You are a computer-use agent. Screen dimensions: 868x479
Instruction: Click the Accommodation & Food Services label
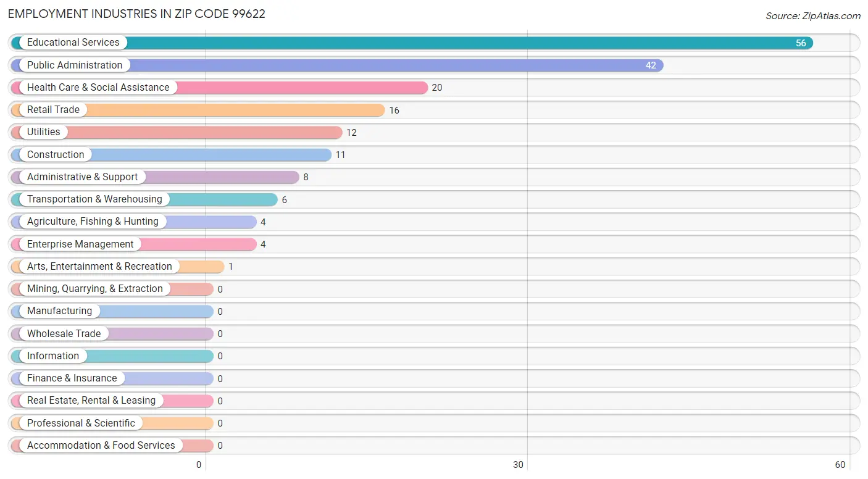[x=101, y=446]
